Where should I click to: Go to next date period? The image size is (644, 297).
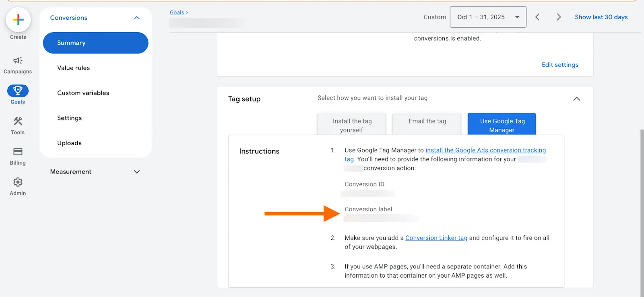pyautogui.click(x=559, y=17)
